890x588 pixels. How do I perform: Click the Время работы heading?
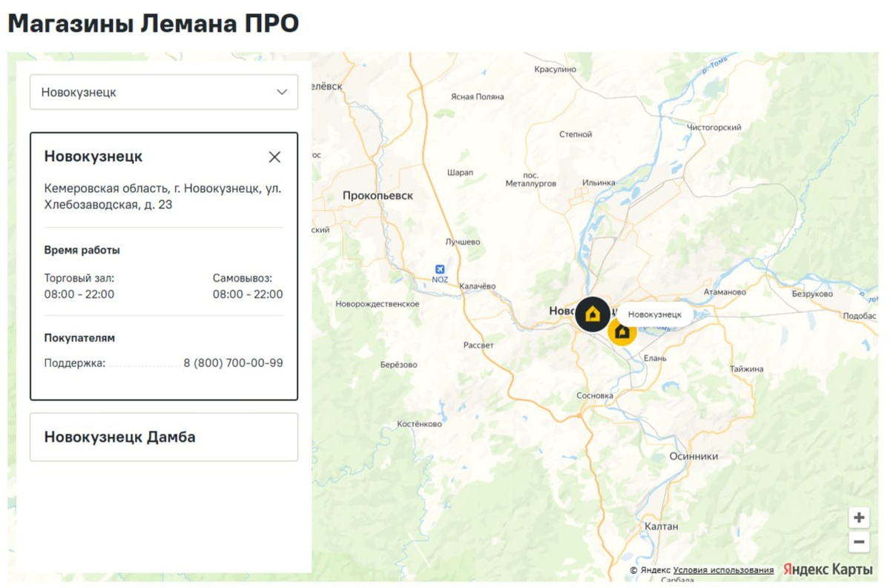[x=82, y=250]
